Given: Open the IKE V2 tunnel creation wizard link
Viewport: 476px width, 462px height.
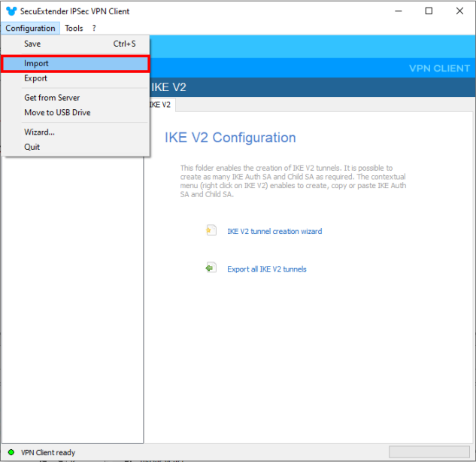Looking at the screenshot, I should coord(274,232).
